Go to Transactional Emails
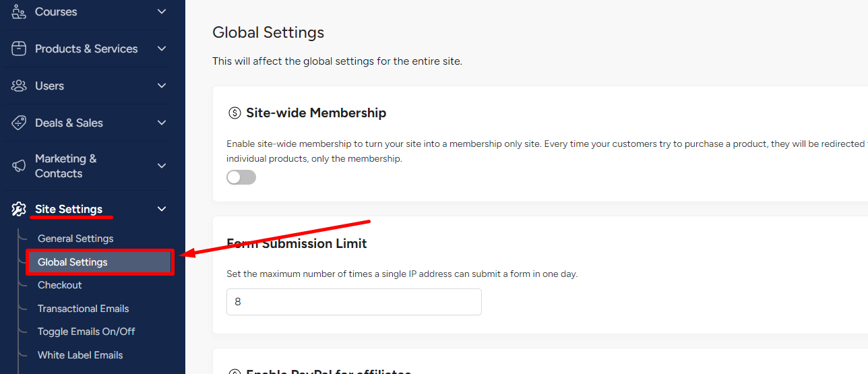This screenshot has width=868, height=374. pyautogui.click(x=84, y=309)
